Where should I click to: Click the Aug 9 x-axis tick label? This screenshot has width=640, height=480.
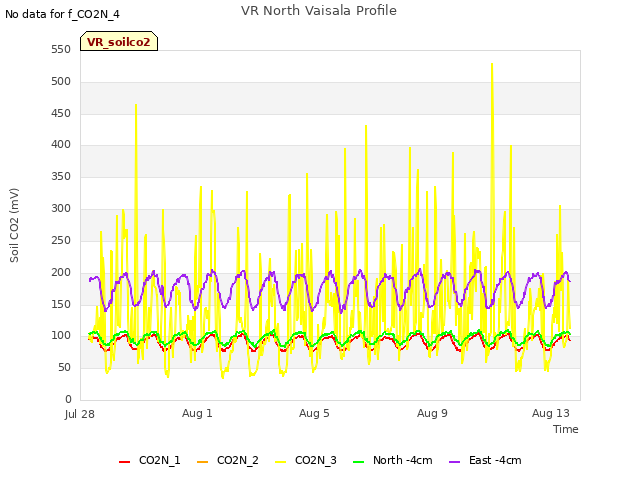432,413
